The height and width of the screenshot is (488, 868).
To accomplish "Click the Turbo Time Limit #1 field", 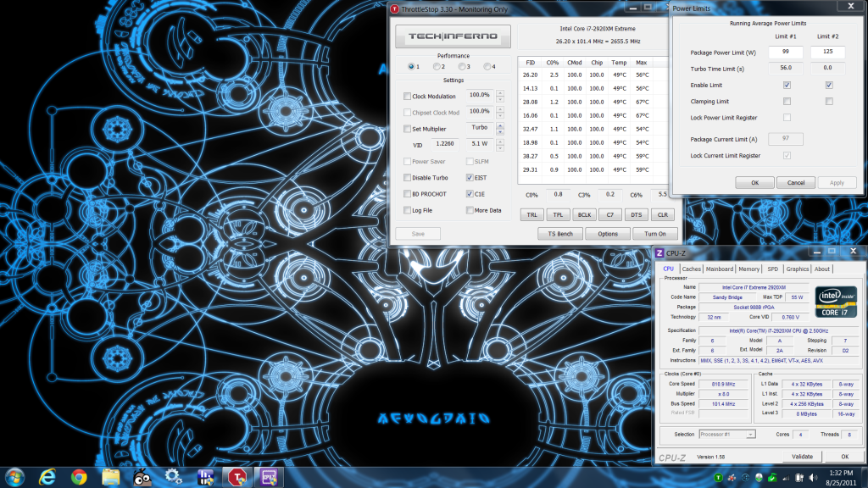I will [786, 68].
